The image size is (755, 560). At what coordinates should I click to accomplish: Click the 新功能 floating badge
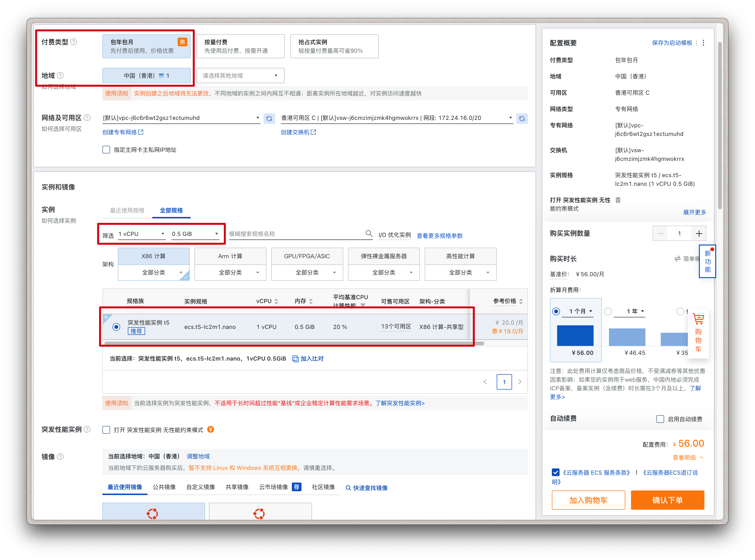(x=707, y=261)
